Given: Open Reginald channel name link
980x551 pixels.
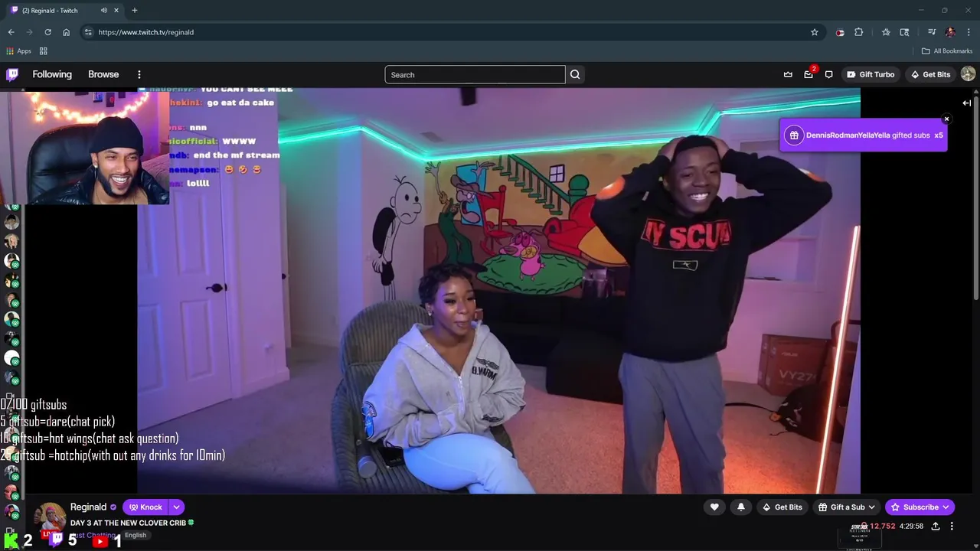Looking at the screenshot, I should [88, 507].
